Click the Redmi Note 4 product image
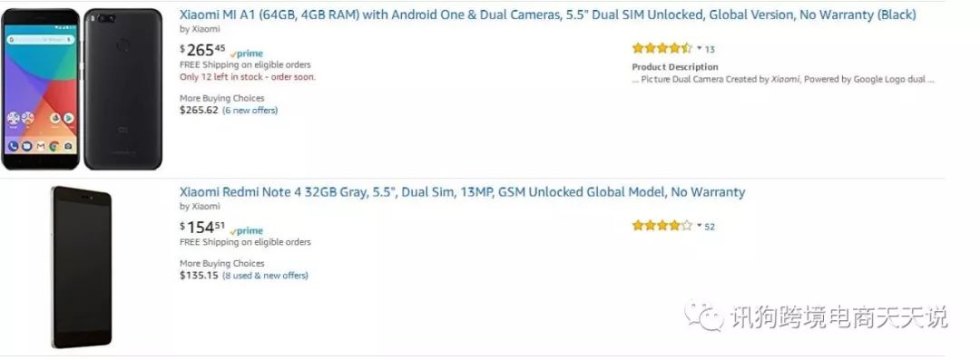The width and height of the screenshot is (980, 360). pos(82,267)
